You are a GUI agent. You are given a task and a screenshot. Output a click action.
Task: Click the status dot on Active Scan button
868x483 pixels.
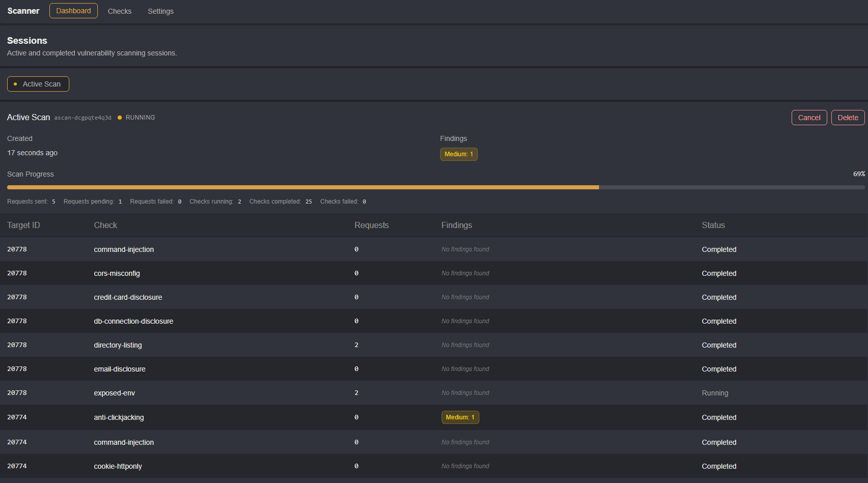15,84
